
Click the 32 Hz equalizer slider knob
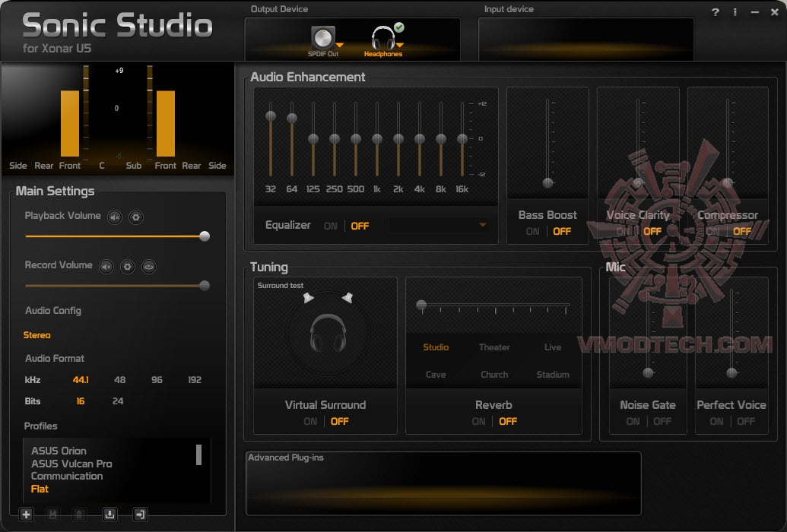coord(271,116)
